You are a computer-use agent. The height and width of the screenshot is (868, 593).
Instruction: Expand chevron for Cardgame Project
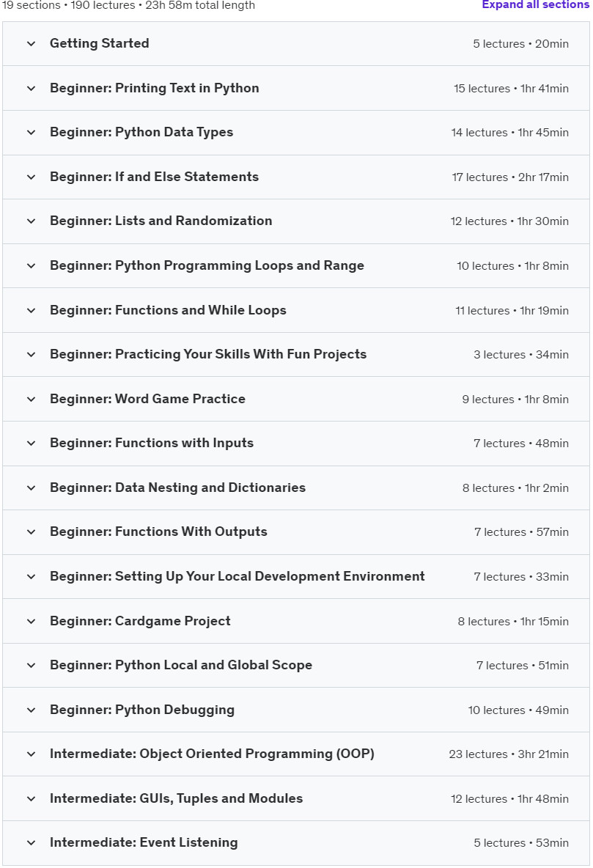coord(32,621)
